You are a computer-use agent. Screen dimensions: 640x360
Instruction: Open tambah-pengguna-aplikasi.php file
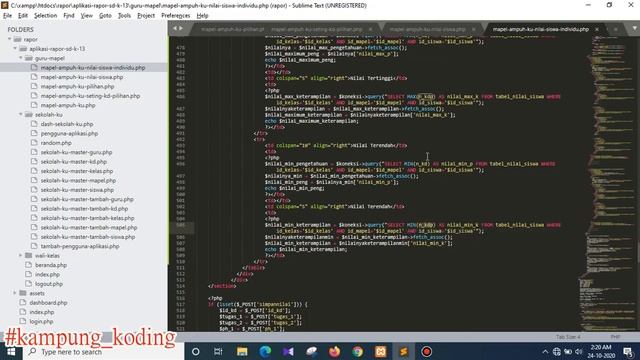pyautogui.click(x=80, y=246)
